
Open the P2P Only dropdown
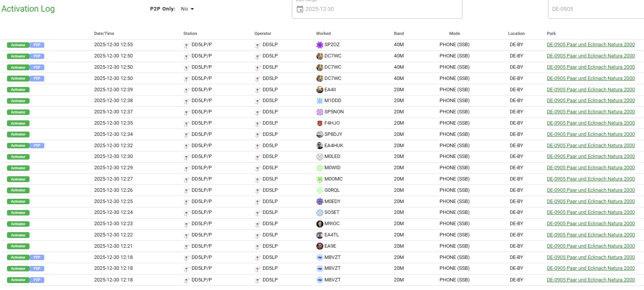[x=187, y=9]
